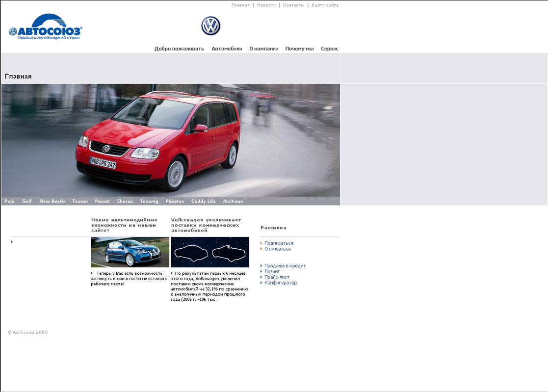
Task: Click Подписаться newsletter link
Action: [x=279, y=243]
